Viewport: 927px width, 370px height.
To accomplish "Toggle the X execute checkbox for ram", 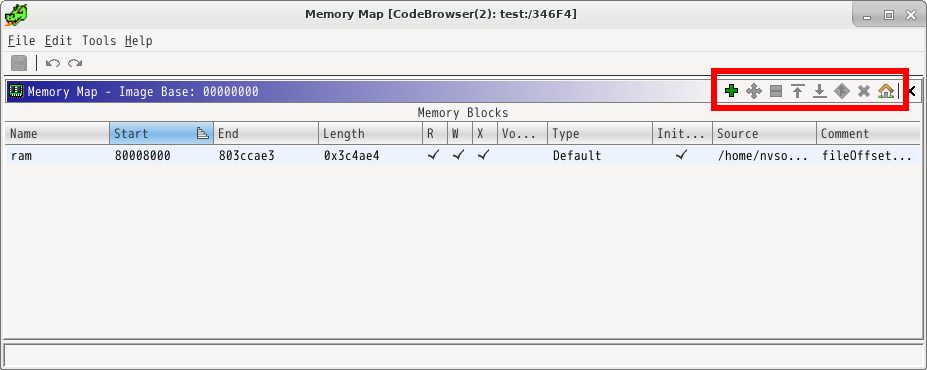I will pos(484,155).
